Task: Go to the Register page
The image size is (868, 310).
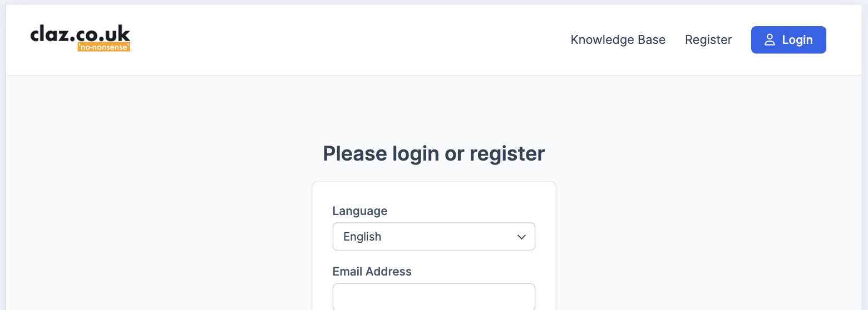Action: [708, 40]
